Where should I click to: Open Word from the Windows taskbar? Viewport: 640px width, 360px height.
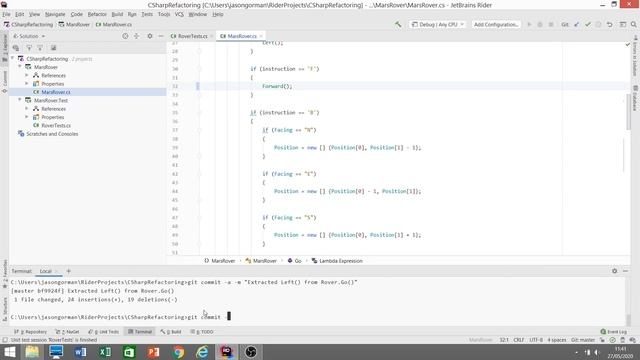[80, 352]
